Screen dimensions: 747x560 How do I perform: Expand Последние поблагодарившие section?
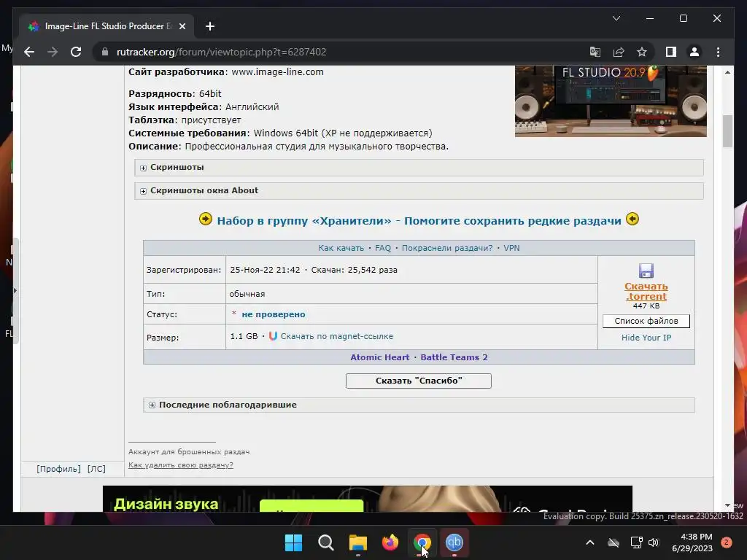tap(419, 405)
